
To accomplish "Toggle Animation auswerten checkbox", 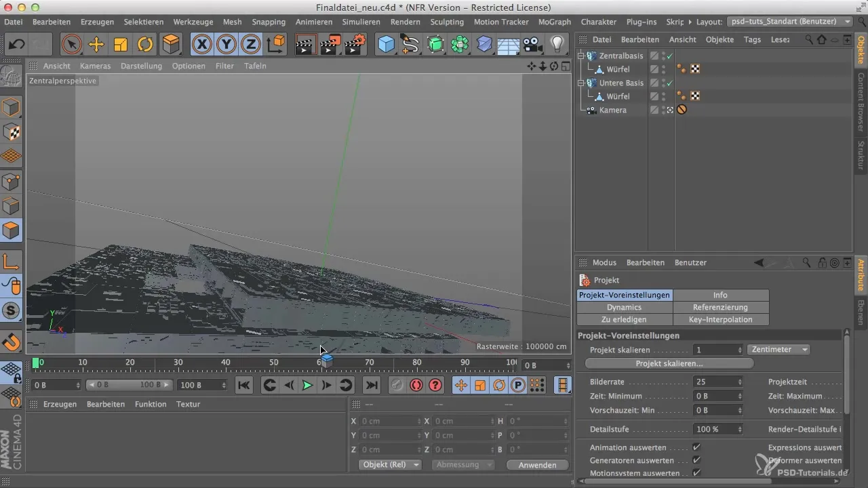I will tap(696, 448).
